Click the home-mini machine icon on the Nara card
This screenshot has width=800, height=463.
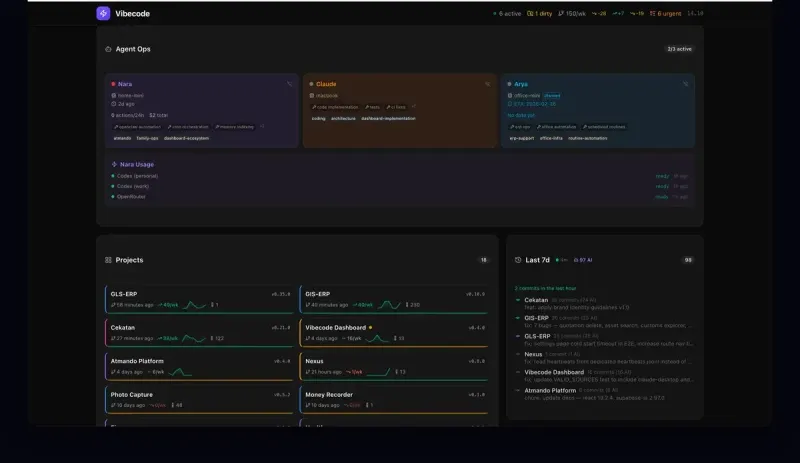click(x=114, y=95)
